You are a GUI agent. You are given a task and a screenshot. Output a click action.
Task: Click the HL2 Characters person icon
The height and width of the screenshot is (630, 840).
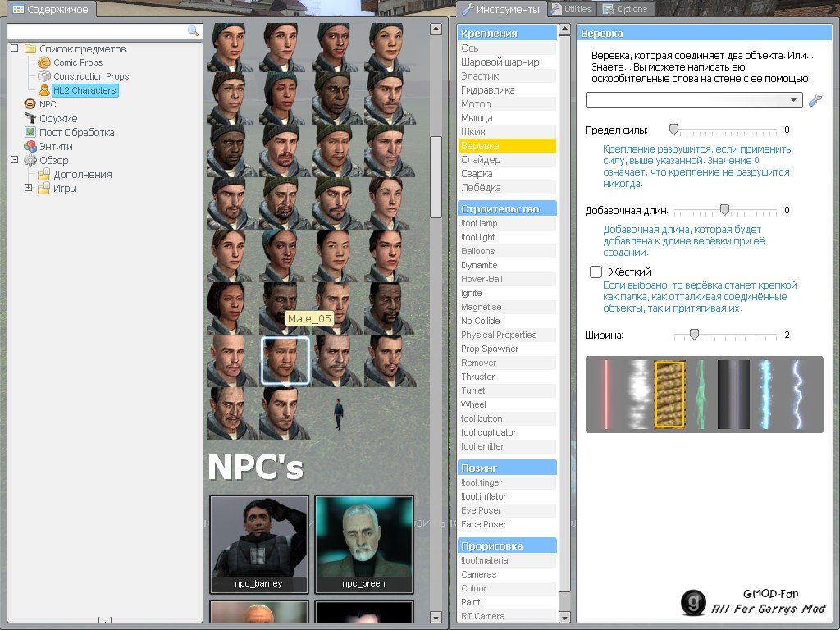point(44,90)
